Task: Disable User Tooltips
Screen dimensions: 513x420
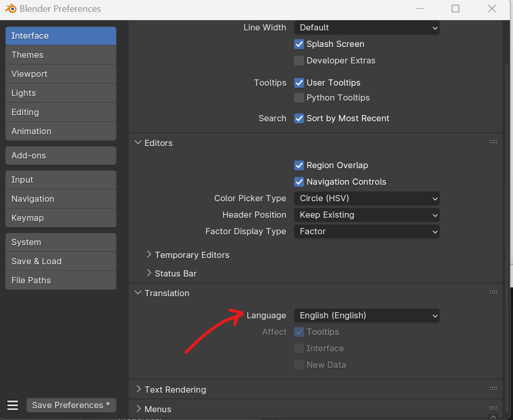Action: click(299, 83)
